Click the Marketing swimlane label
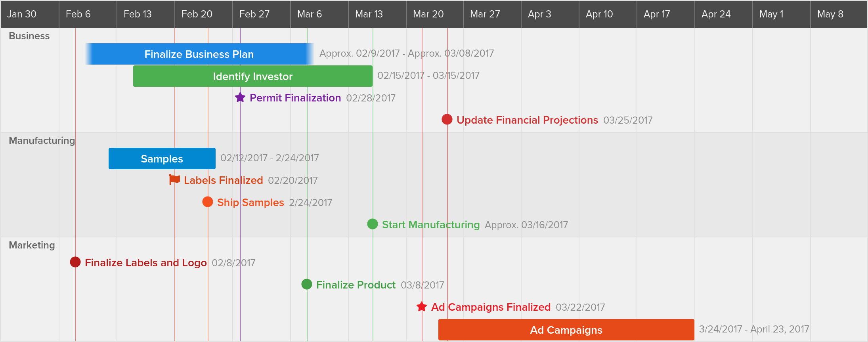The image size is (868, 342). (x=32, y=245)
